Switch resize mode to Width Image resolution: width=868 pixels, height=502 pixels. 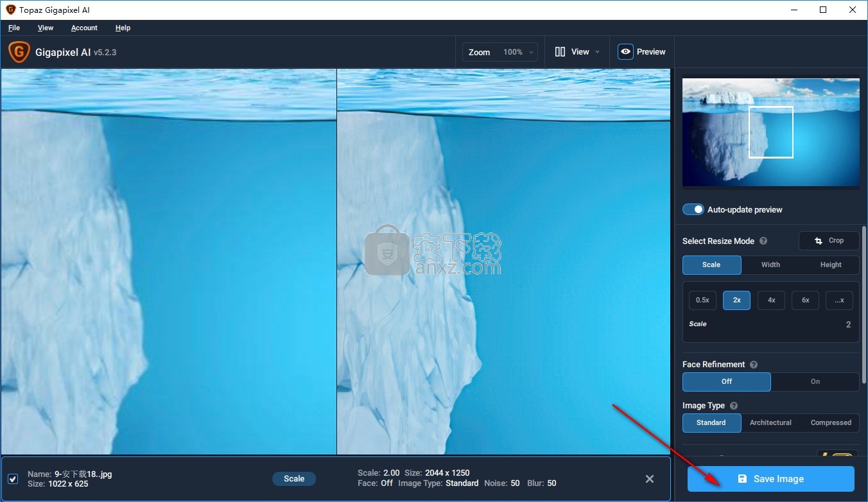(x=770, y=264)
